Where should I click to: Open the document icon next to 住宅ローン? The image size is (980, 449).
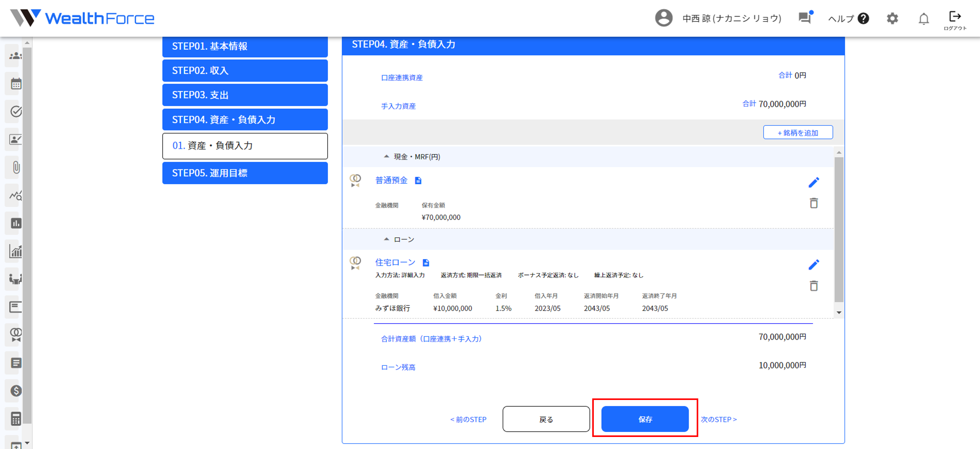[426, 262]
